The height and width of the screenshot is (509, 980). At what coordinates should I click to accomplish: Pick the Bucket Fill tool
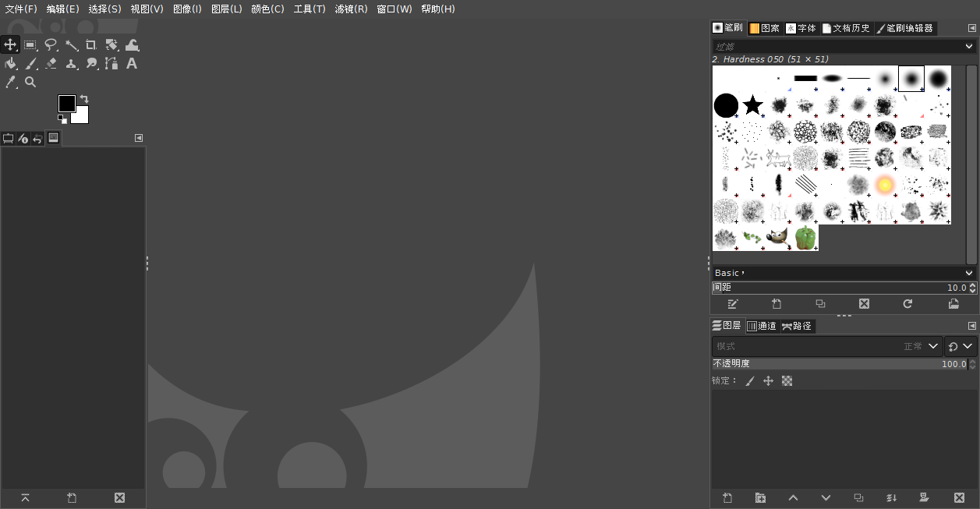(10, 64)
